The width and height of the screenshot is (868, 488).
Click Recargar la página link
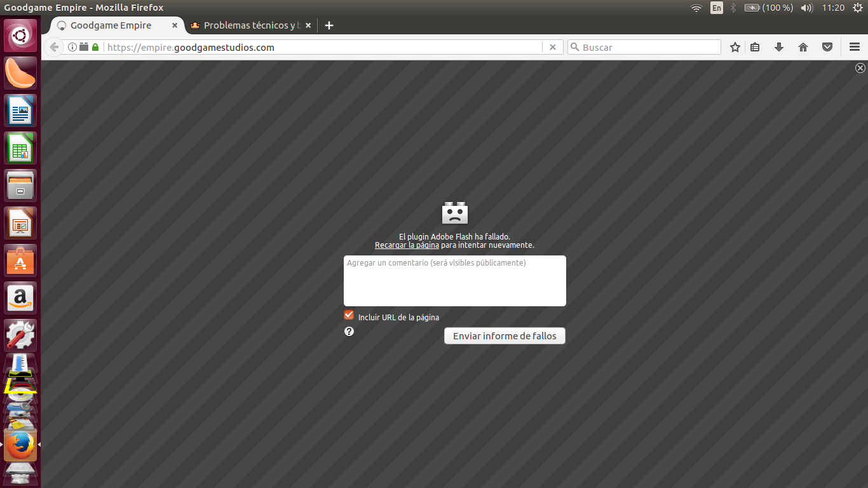point(407,245)
